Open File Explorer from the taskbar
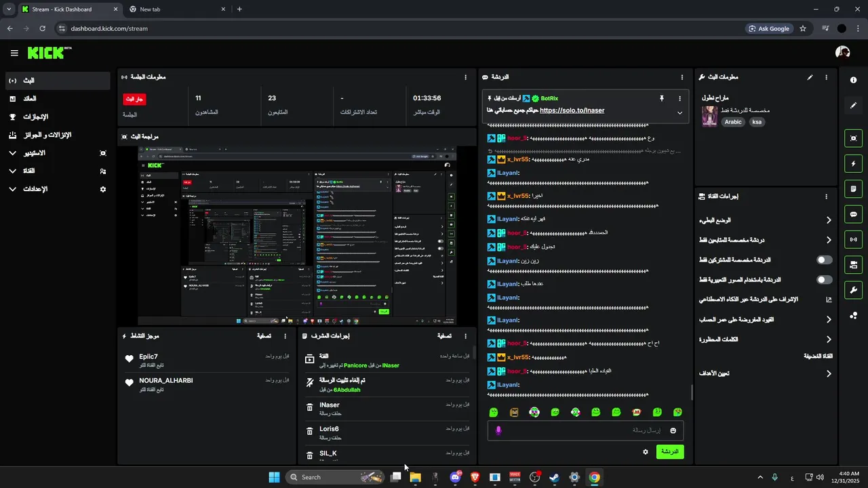 click(415, 477)
